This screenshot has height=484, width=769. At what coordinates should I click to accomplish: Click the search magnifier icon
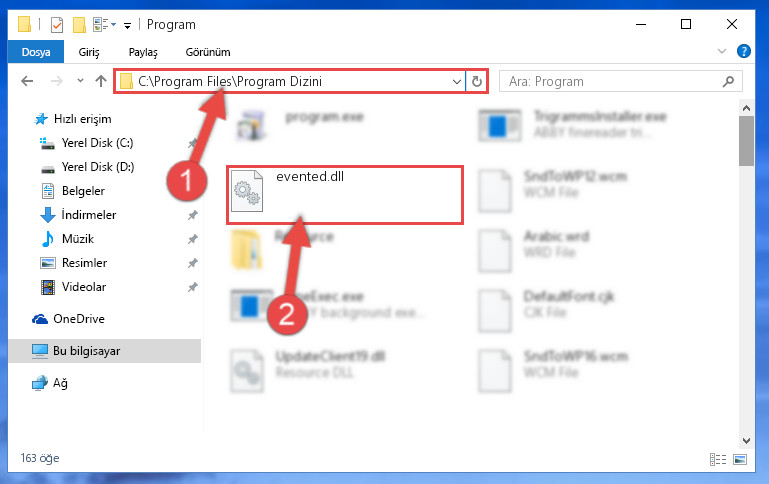728,81
